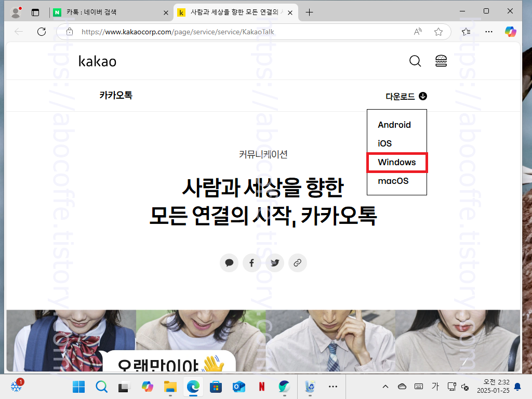Open Windows taskbar search
Image resolution: width=532 pixels, height=399 pixels.
click(101, 387)
